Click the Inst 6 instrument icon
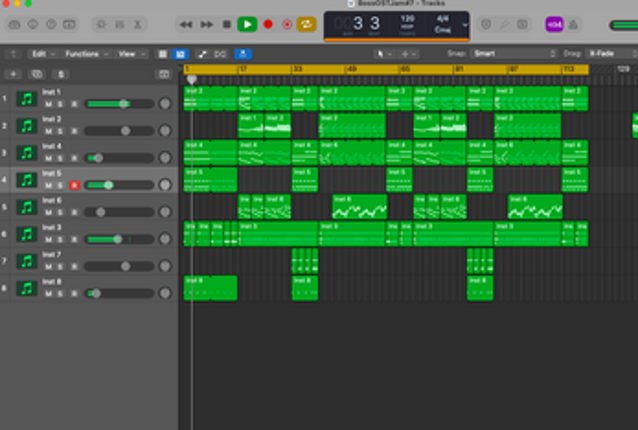 tap(27, 207)
